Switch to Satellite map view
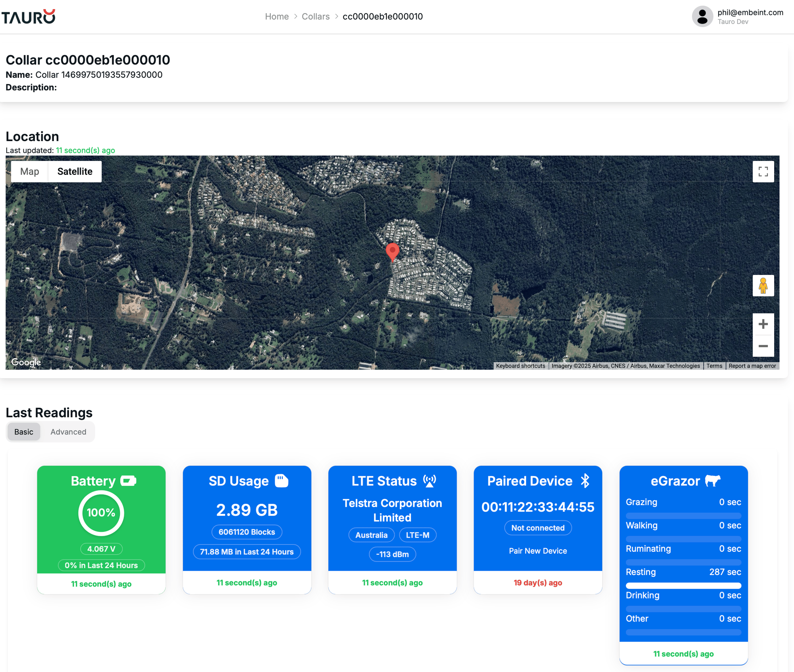The image size is (794, 672). [75, 172]
